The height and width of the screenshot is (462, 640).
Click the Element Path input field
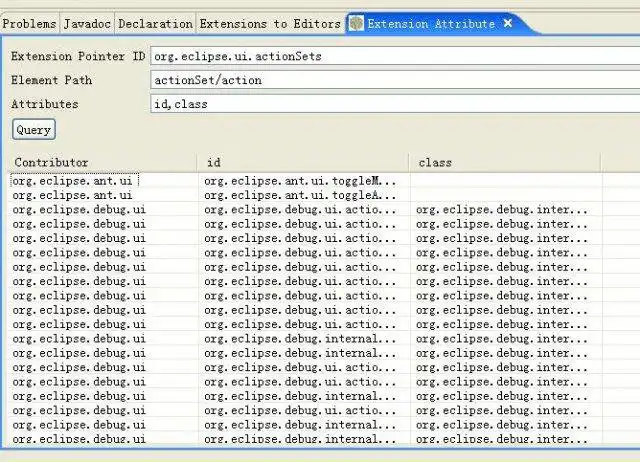tap(395, 80)
